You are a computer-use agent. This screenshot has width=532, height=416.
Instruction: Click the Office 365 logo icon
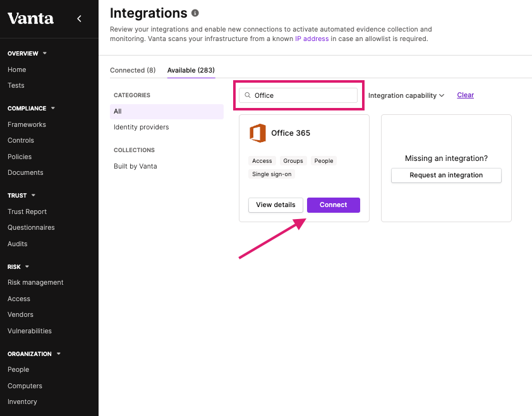coord(258,133)
